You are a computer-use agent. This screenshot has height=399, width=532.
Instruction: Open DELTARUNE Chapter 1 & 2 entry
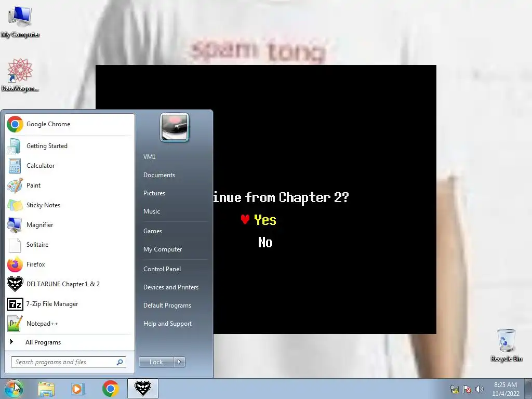pyautogui.click(x=70, y=284)
